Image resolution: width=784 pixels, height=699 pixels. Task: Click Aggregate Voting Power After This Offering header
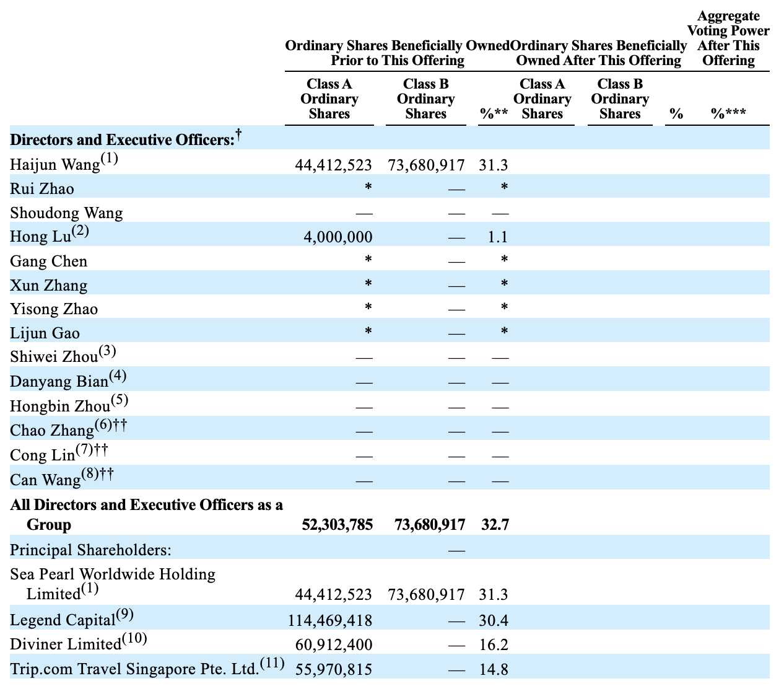(x=728, y=38)
